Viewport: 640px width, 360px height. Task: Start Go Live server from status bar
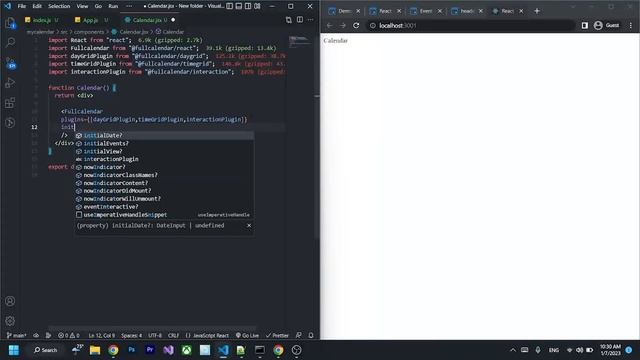(247, 335)
